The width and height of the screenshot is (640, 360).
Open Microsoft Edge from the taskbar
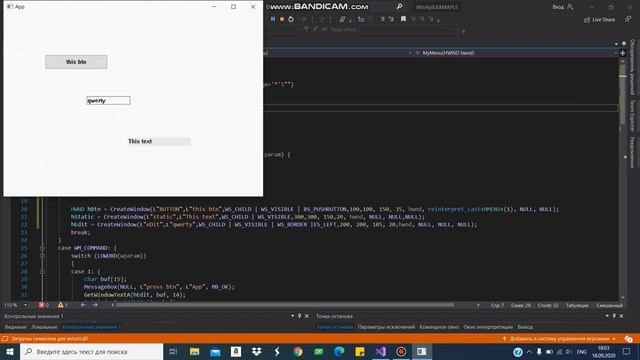click(x=339, y=351)
